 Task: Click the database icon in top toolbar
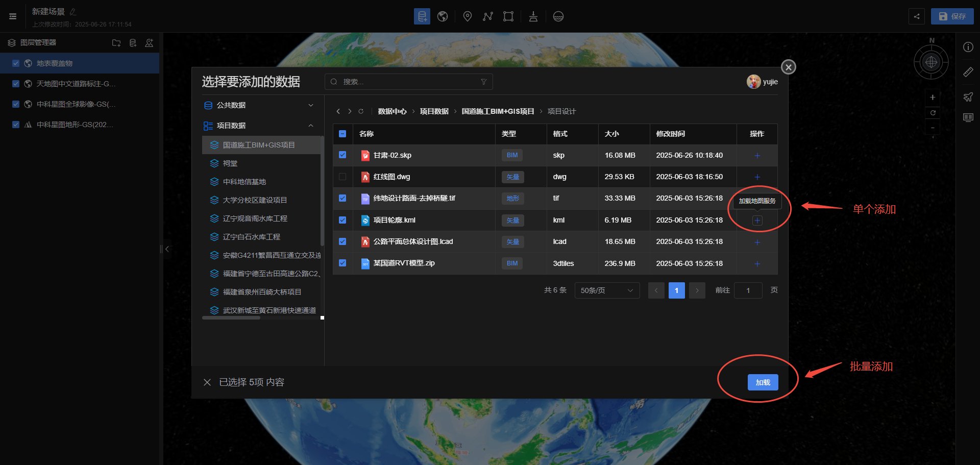pos(422,16)
